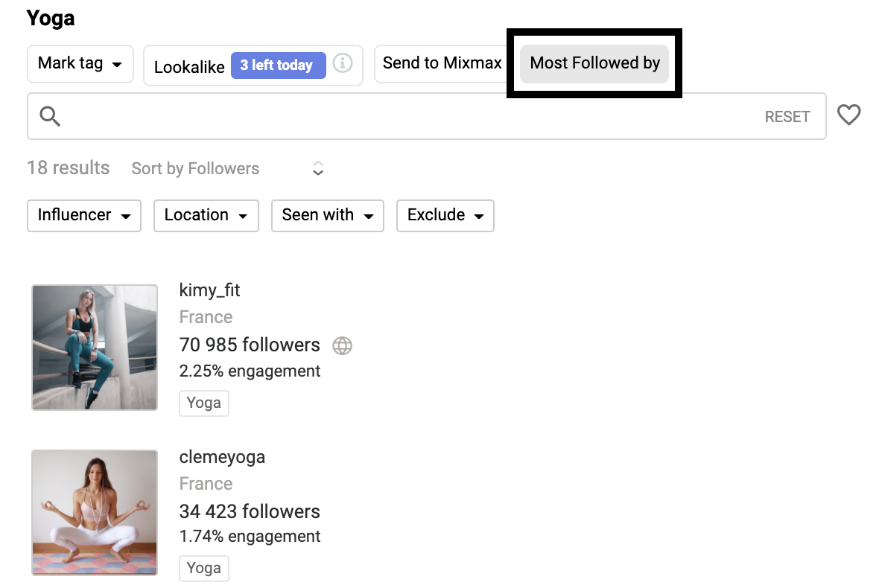Image resolution: width=879 pixels, height=588 pixels.
Task: Click France under clemeyoga
Action: tap(206, 484)
